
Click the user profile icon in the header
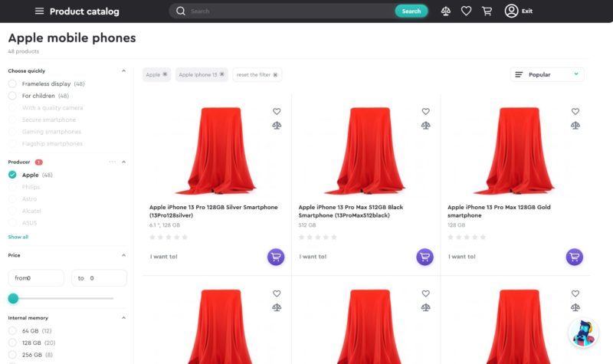point(511,11)
